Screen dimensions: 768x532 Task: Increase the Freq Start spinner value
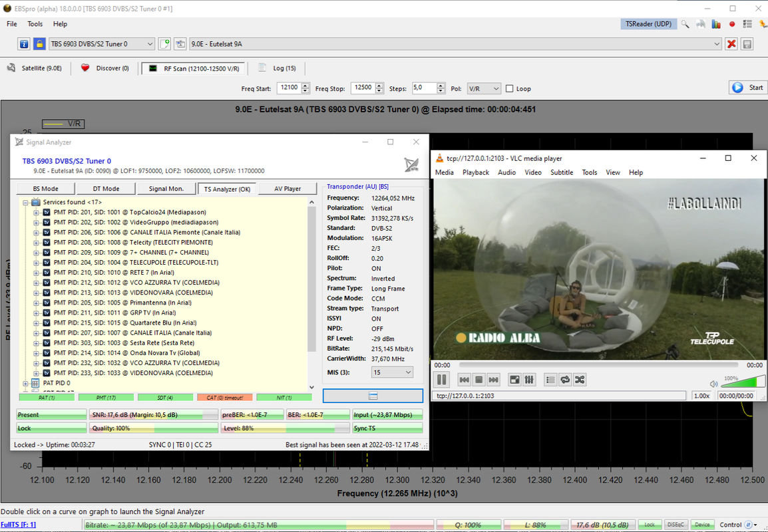coord(305,86)
